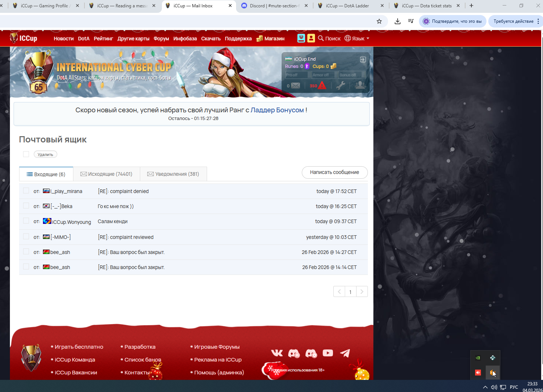Viewport: 543px width, 392px height.
Task: Click the gold coins Cups icon
Action: coord(333,66)
